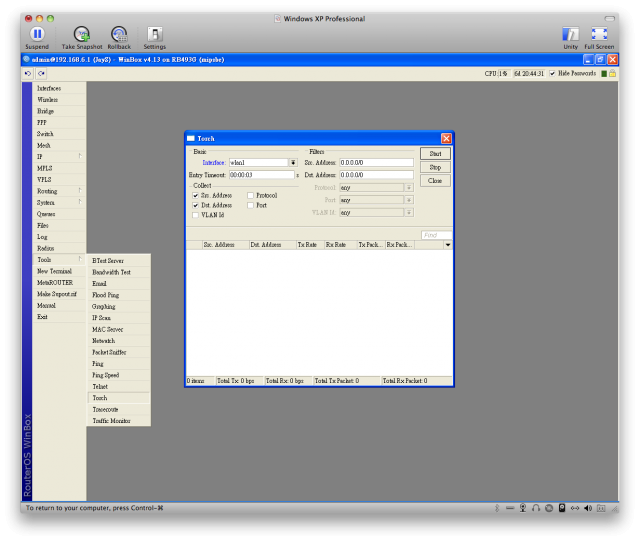Click the USB device icon in status bar
Viewport: 640px width, 542px height.
pos(562,508)
